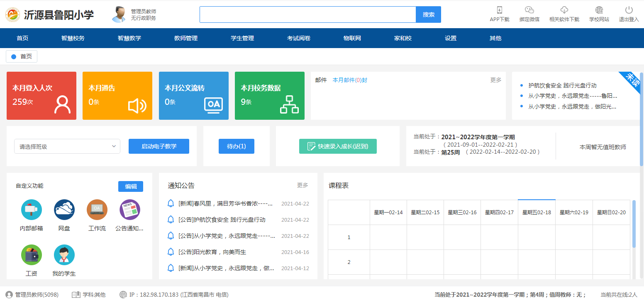This screenshot has height=300, width=644.
Task: Select 星期一02-14 schedule column header
Action: click(x=388, y=212)
